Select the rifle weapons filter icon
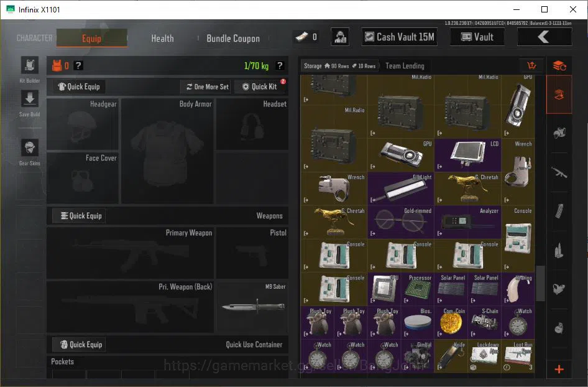The image size is (588, 387). [559, 172]
